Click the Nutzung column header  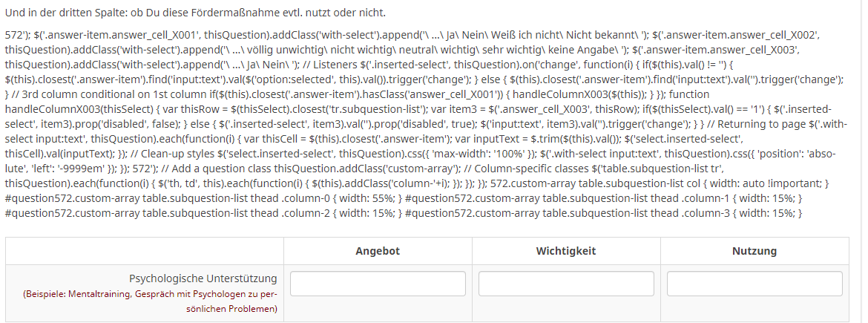pos(754,251)
